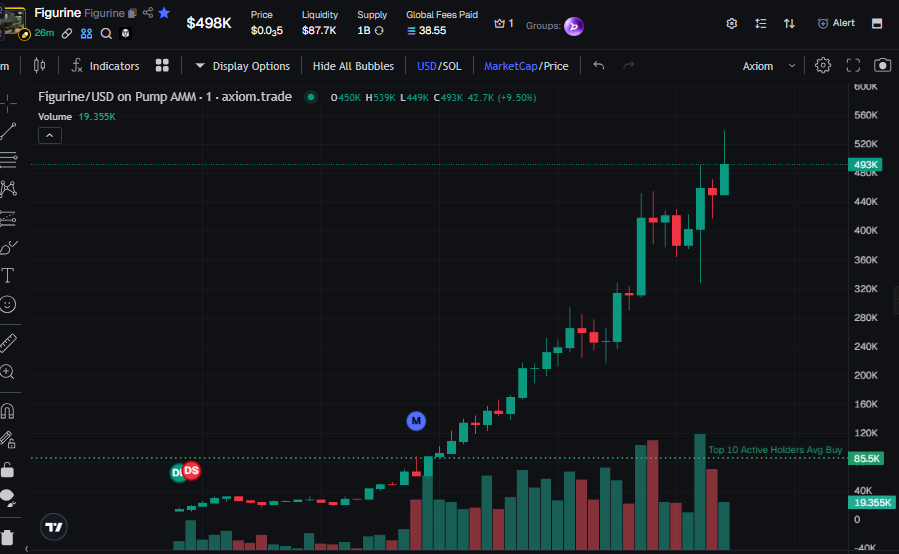Select the forecasting/position tool
The height and width of the screenshot is (554, 899).
[x=8, y=218]
